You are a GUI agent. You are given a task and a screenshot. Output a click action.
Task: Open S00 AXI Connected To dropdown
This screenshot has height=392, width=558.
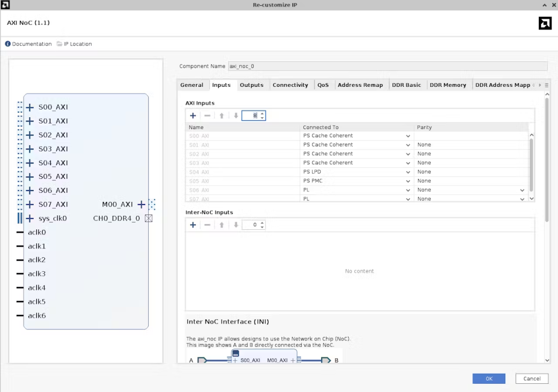(408, 136)
